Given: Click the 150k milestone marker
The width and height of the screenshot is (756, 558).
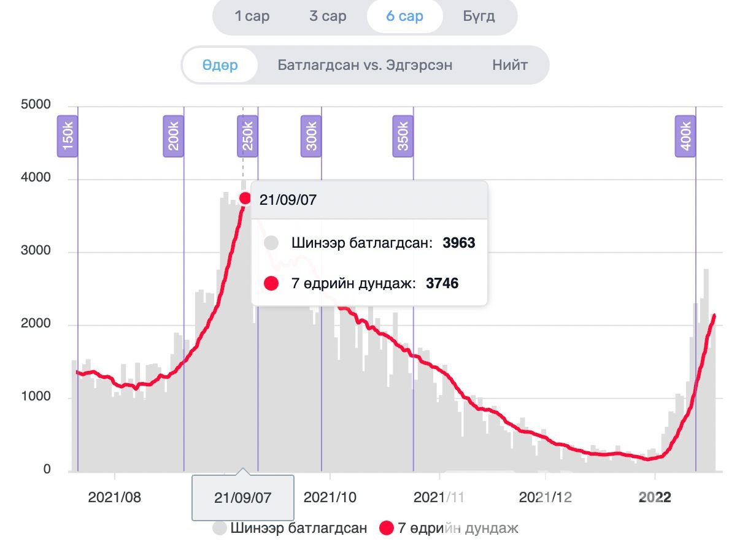Looking at the screenshot, I should [67, 136].
